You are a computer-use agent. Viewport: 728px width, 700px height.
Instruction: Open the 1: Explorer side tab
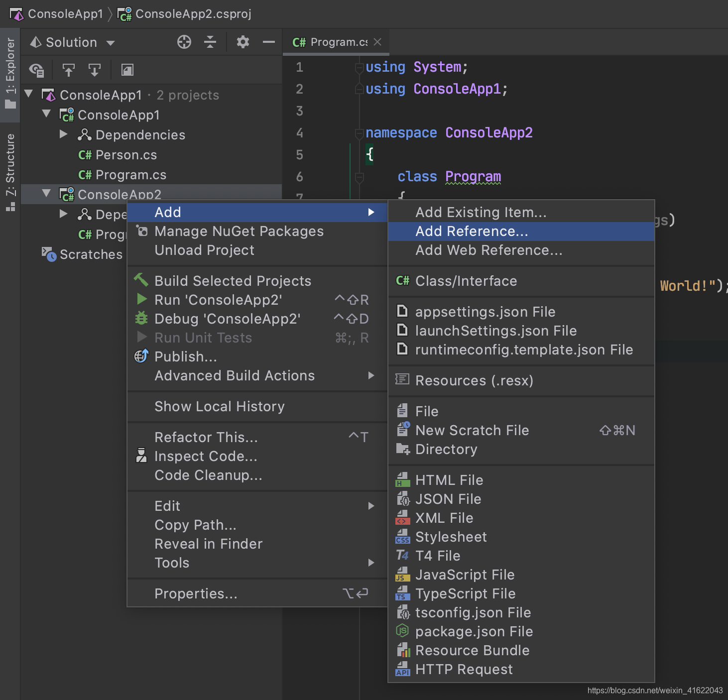(x=10, y=73)
